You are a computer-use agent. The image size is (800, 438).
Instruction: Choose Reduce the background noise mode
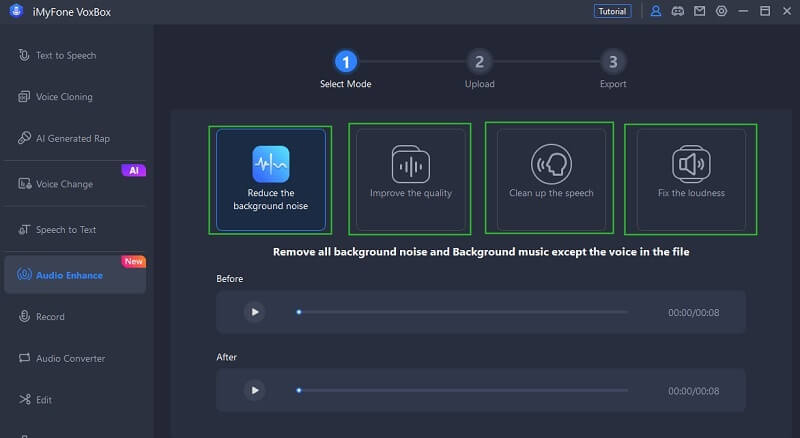(x=270, y=180)
